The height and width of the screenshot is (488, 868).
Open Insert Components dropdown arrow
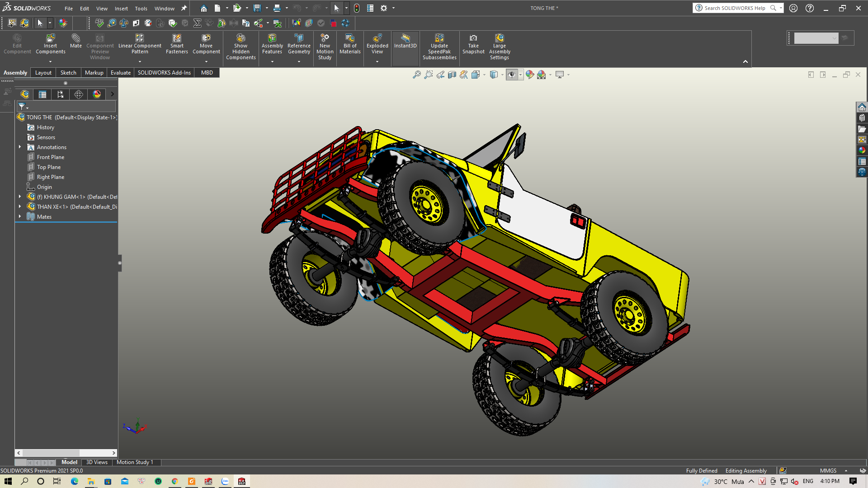click(50, 61)
